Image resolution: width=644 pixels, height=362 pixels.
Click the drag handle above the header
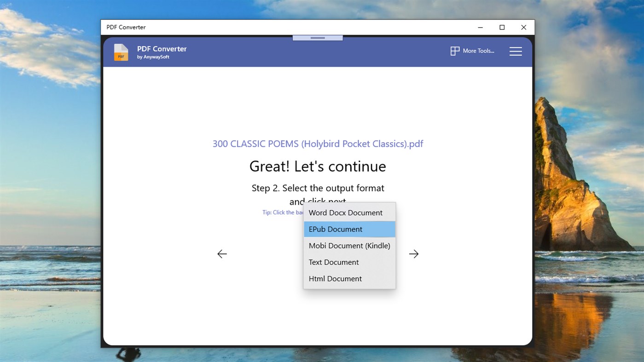317,37
